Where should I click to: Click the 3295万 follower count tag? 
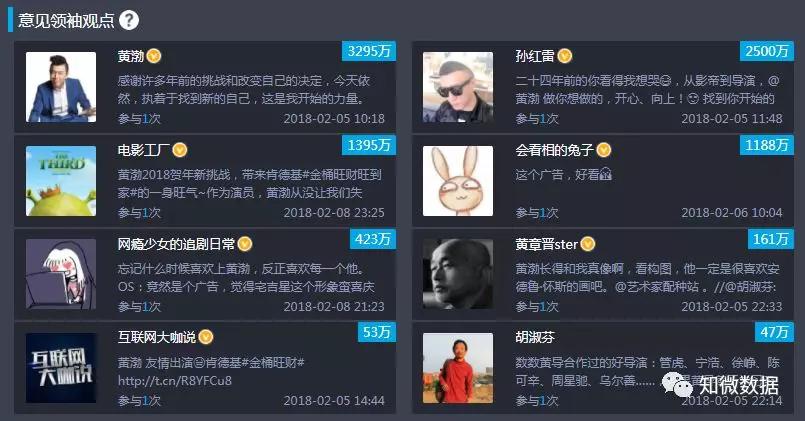pos(369,51)
